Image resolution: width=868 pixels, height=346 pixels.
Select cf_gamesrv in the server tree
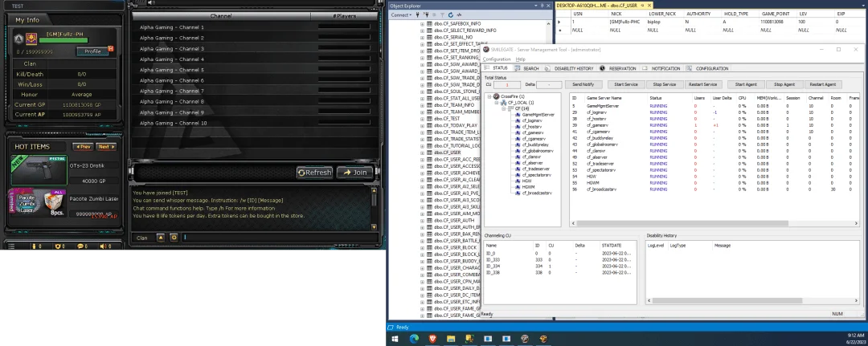tap(532, 132)
